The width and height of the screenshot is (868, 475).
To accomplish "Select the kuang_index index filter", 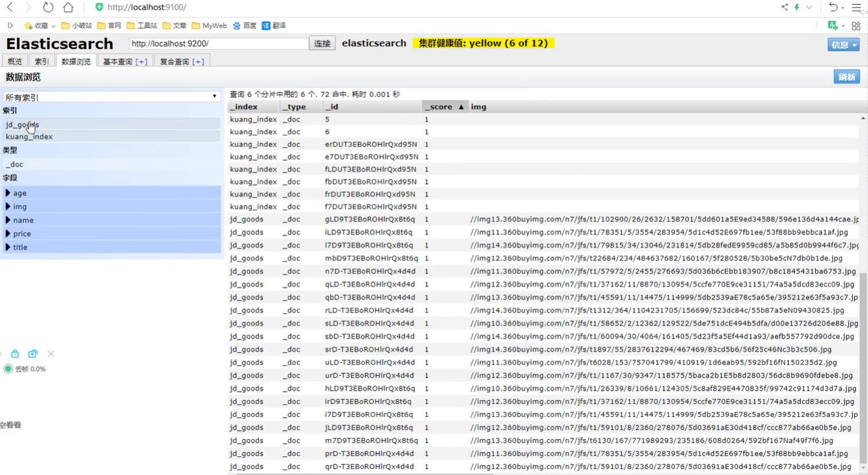I will [112, 136].
